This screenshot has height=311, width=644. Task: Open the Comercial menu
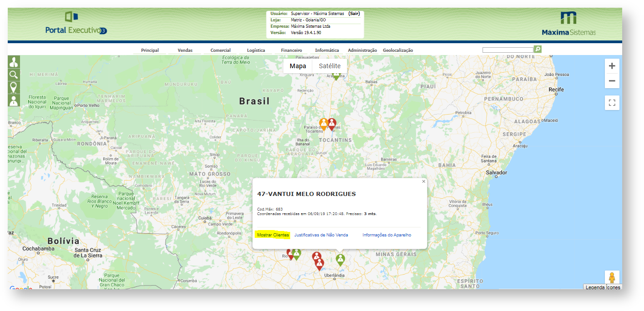point(221,50)
